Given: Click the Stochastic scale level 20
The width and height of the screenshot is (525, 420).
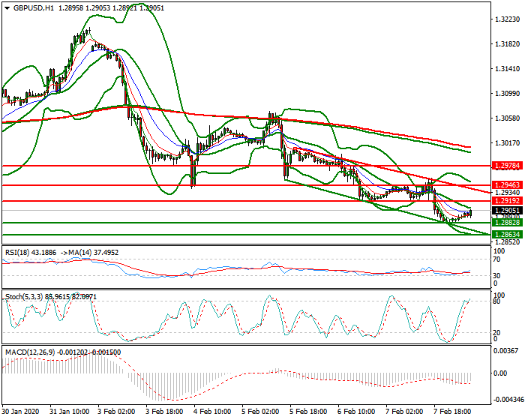Looking at the screenshot, I should point(496,332).
